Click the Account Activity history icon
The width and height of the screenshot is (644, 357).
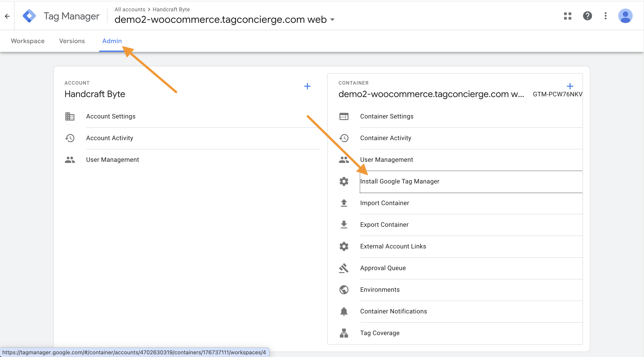70,138
